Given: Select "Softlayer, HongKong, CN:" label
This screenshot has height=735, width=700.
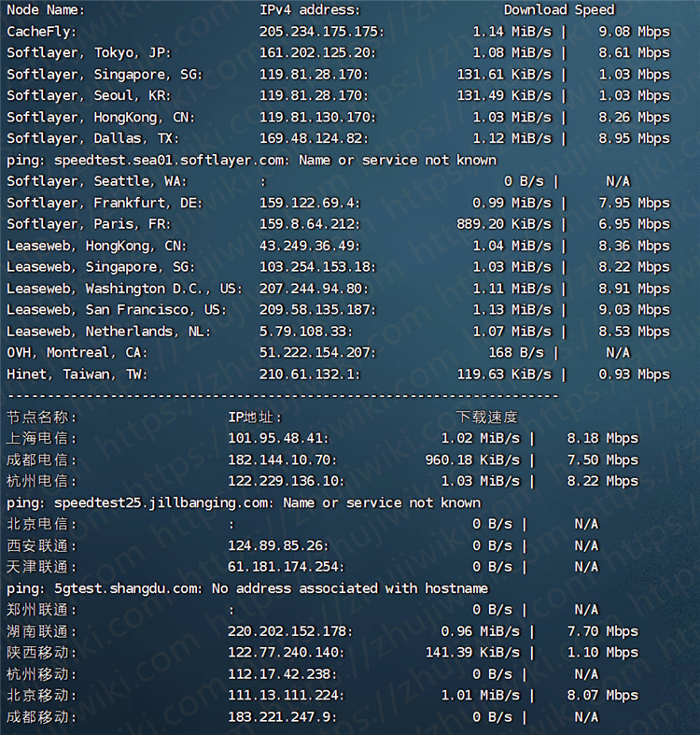Looking at the screenshot, I should tap(101, 118).
